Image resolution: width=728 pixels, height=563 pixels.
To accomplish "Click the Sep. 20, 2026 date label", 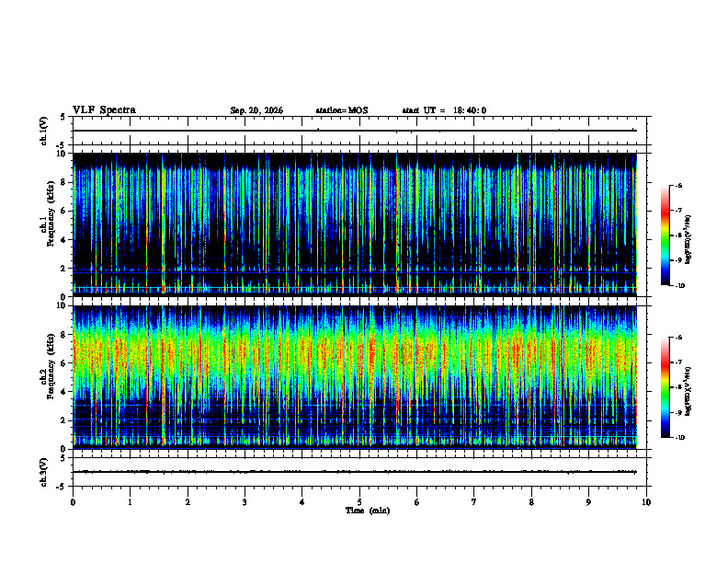I will pyautogui.click(x=256, y=110).
